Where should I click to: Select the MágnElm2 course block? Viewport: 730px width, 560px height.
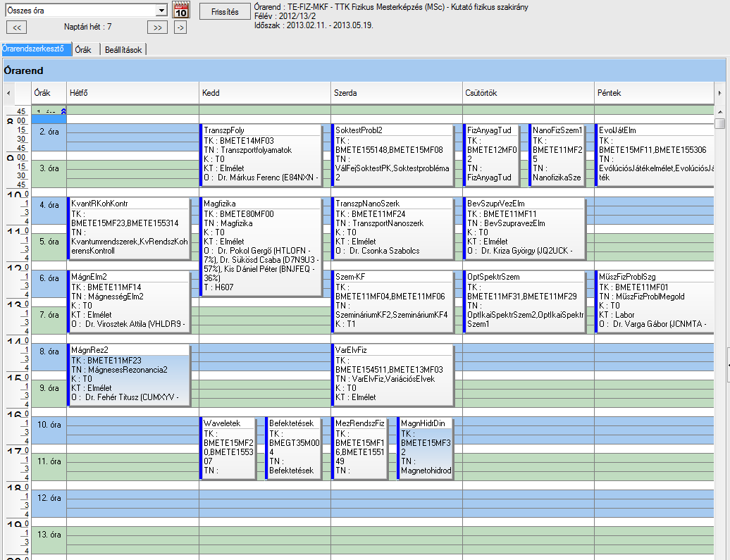pos(129,301)
